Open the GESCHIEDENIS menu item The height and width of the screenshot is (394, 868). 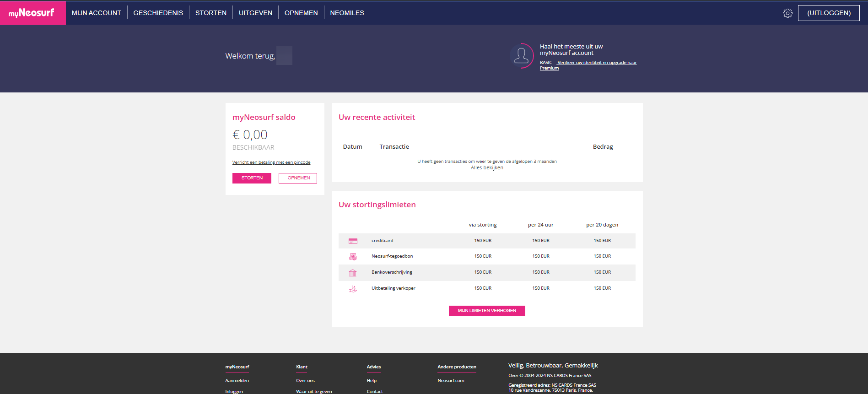pyautogui.click(x=158, y=13)
